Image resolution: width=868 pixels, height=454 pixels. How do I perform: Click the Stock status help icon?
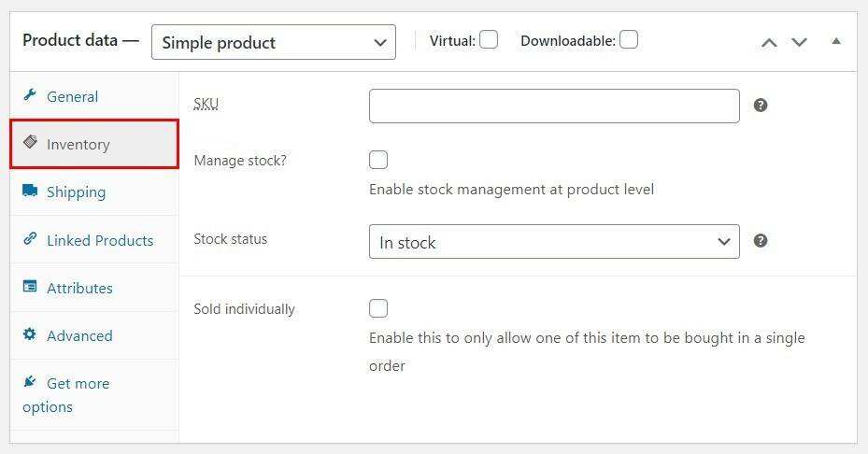coord(761,241)
